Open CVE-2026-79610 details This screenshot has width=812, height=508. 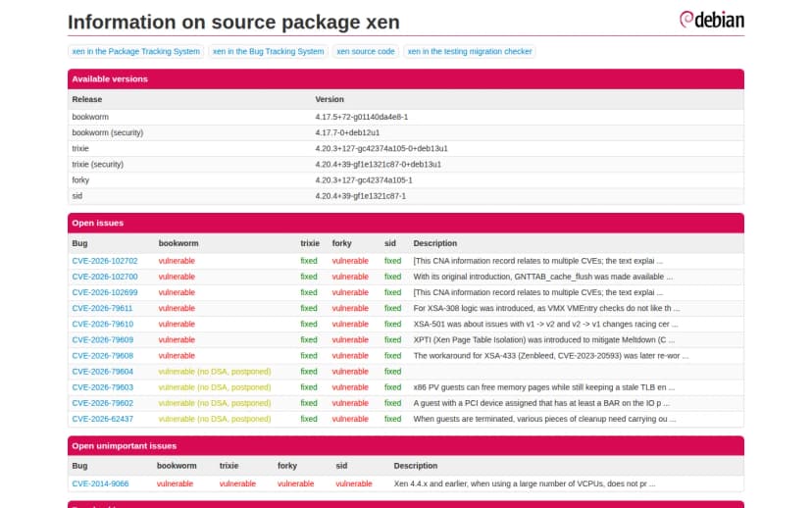click(103, 325)
